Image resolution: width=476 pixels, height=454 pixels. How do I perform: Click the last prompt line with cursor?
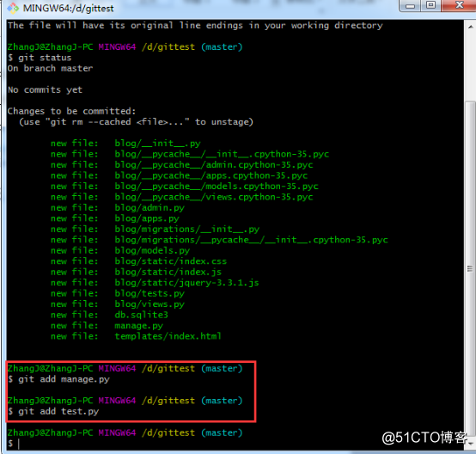14,444
